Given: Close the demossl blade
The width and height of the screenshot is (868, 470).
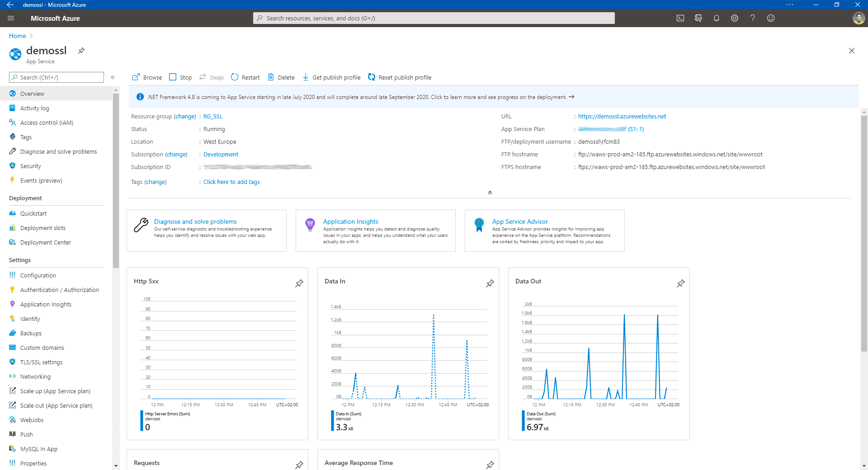Looking at the screenshot, I should (852, 51).
